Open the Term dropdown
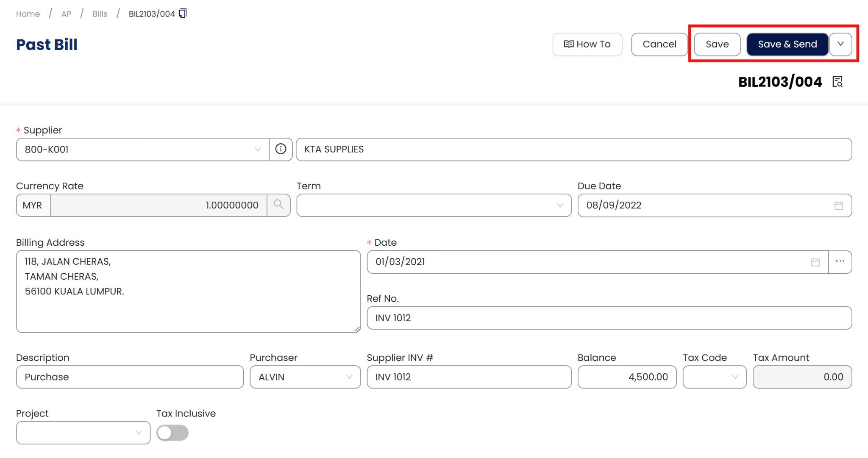 [x=434, y=205]
